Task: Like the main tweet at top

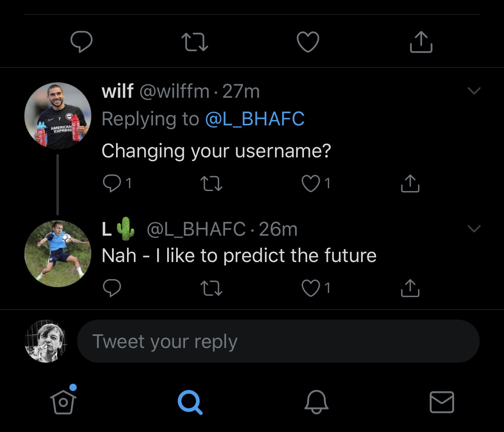Action: tap(308, 42)
